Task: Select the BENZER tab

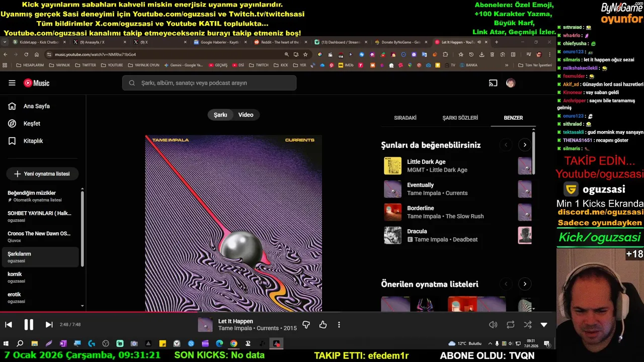Action: 513,118
